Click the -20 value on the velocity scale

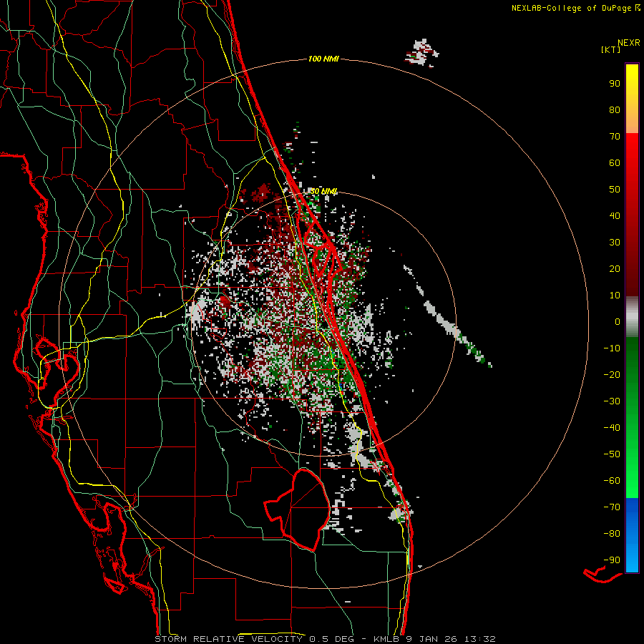[x=612, y=375]
